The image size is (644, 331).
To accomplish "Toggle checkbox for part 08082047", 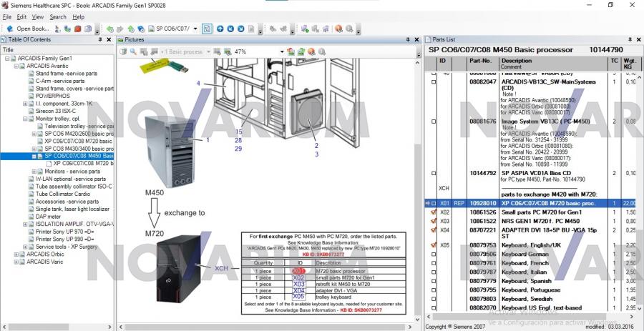I will coord(433,83).
